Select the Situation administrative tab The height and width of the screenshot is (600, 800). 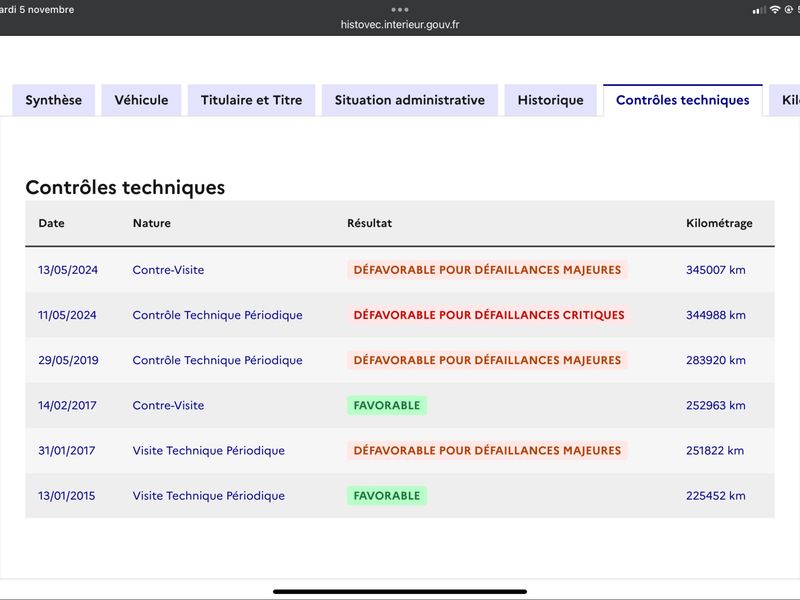coord(410,100)
